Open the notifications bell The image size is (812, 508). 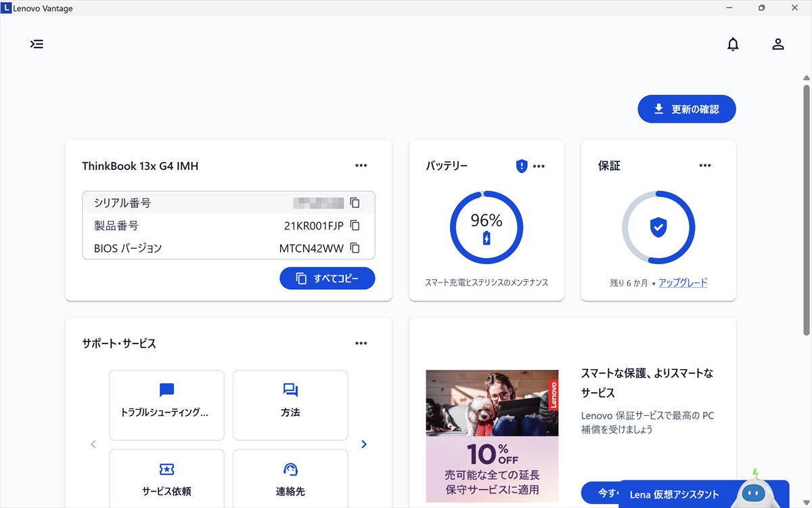733,44
